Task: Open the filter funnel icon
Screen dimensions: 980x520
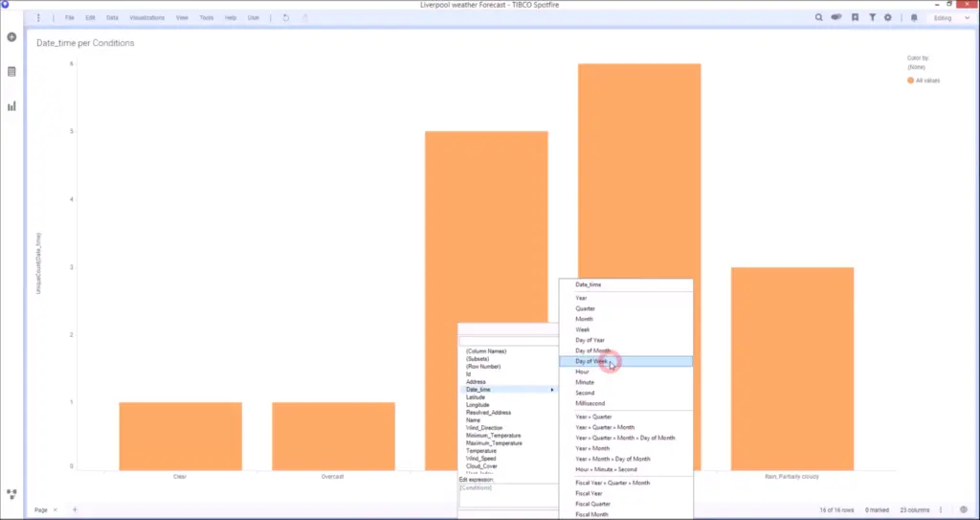Action: [x=872, y=17]
